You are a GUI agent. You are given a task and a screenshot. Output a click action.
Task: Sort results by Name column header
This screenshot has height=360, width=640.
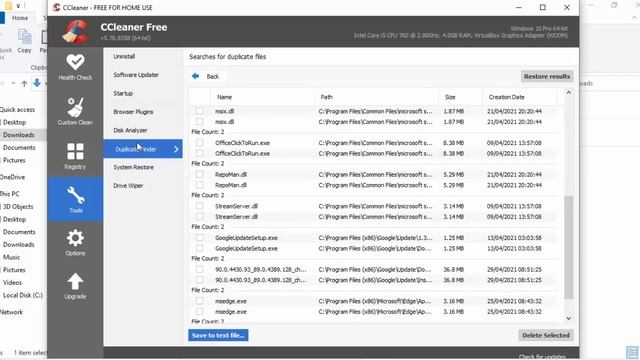[x=262, y=97]
